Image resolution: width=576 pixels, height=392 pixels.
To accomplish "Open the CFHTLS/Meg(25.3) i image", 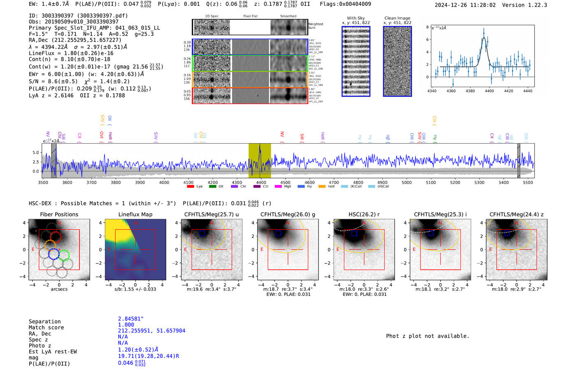I will 440,249.
